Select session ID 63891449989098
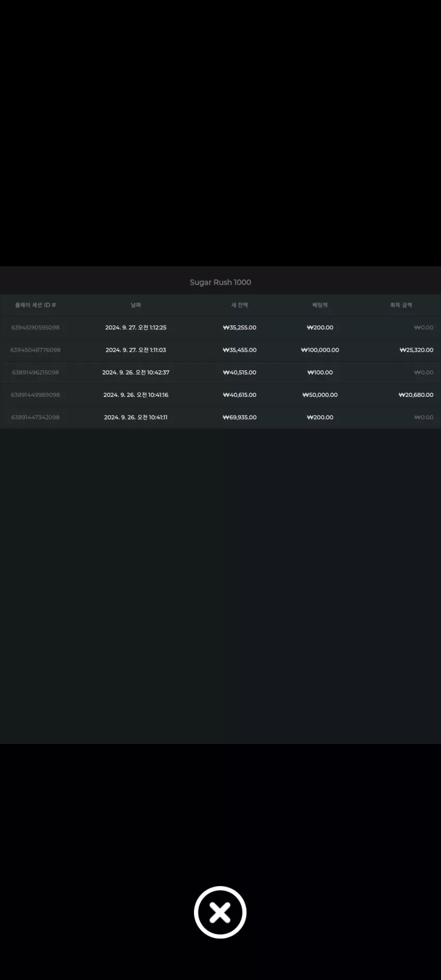The height and width of the screenshot is (980, 441). click(x=35, y=395)
